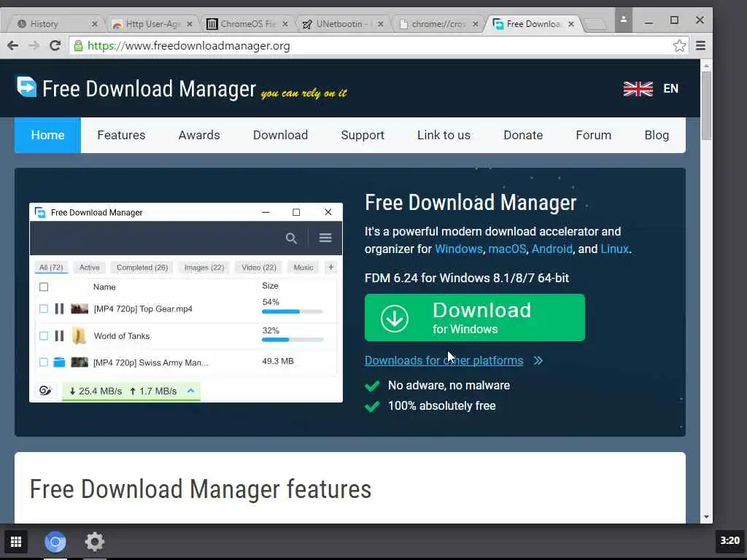747x560 pixels.
Task: Click the search magnifier in the FDM preview
Action: 291,238
